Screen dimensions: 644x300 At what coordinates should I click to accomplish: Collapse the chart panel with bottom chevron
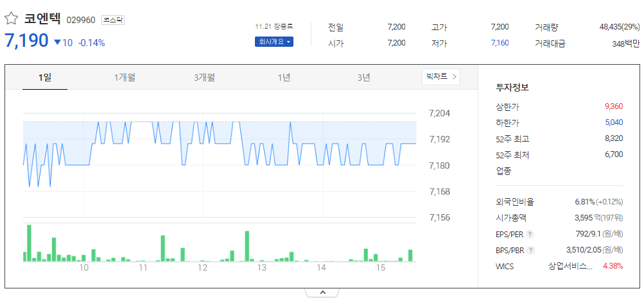pos(322,292)
